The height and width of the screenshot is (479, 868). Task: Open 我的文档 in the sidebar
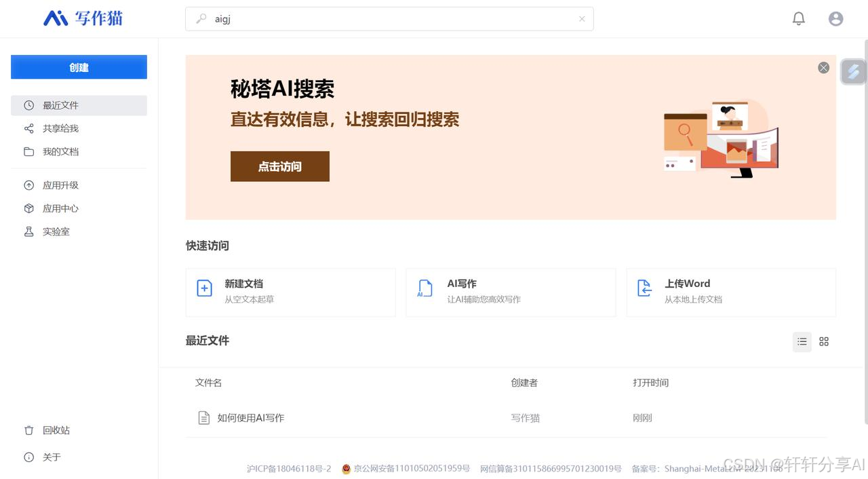tap(79, 151)
